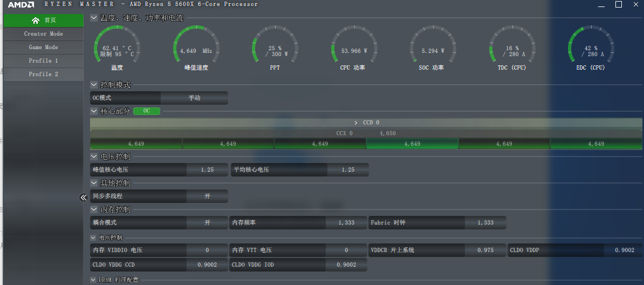Click the CCX 0 4,650 label
644x285 pixels.
click(x=366, y=133)
